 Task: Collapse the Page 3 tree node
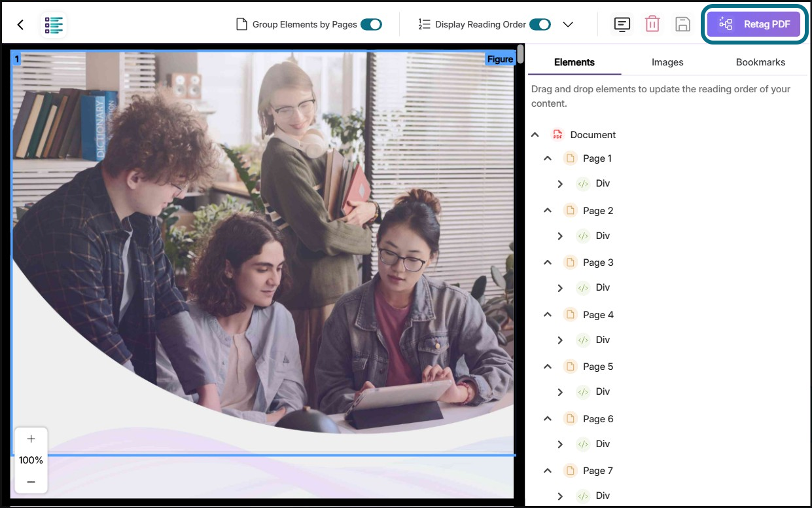point(548,263)
